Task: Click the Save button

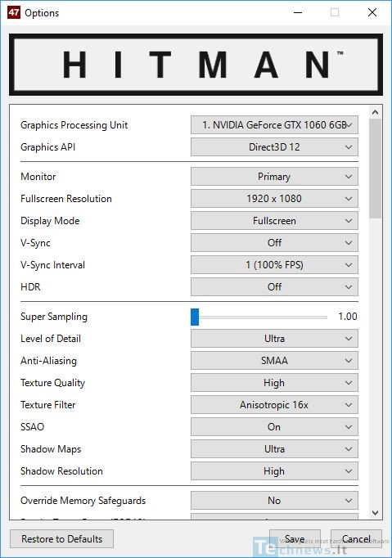Action: click(295, 539)
